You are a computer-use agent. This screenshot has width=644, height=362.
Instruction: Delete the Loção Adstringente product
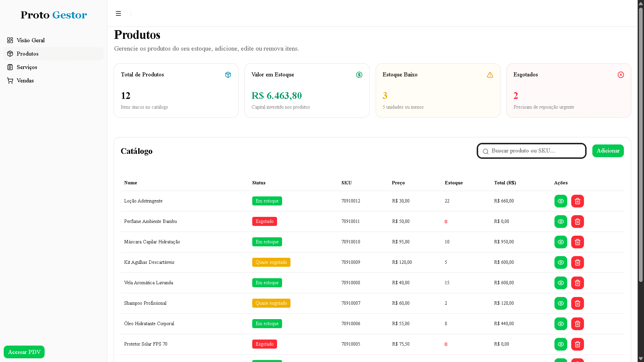pos(577,201)
